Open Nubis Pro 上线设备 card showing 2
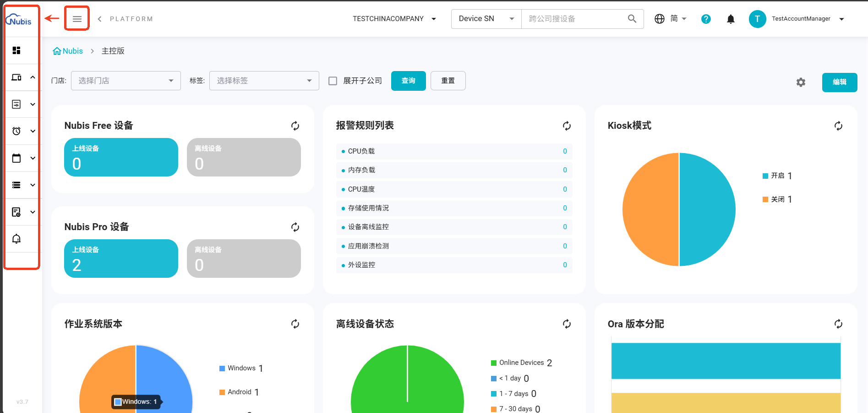The height and width of the screenshot is (413, 868). [x=121, y=259]
